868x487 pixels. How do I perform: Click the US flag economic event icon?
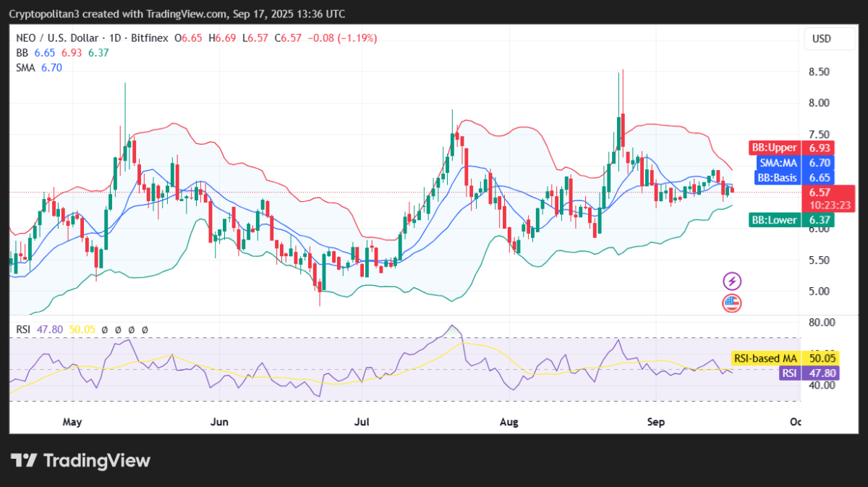click(732, 303)
